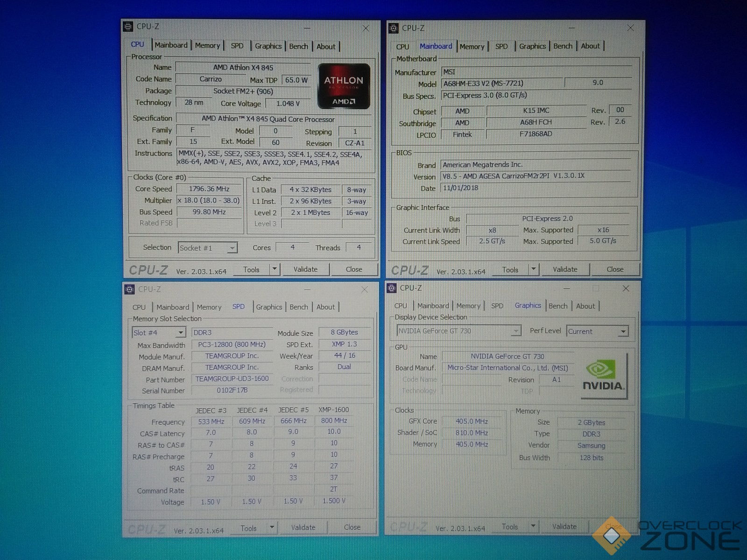Click Max TDP value 65.0 W
Image resolution: width=747 pixels, height=560 pixels.
coord(296,80)
